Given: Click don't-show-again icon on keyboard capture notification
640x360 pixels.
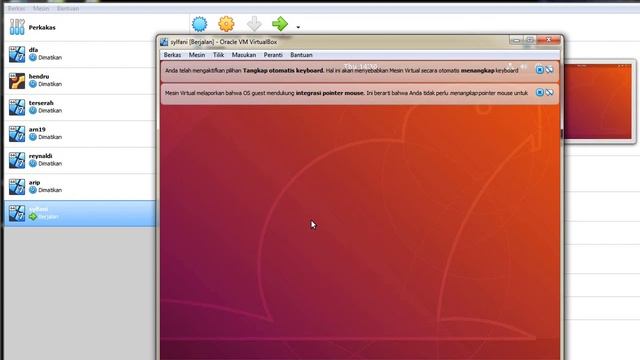Looking at the screenshot, I should click(549, 70).
